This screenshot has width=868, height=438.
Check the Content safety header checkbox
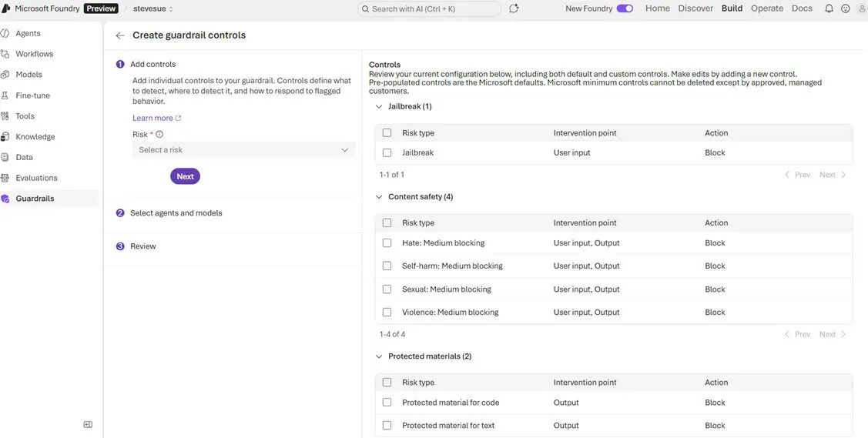pos(387,223)
